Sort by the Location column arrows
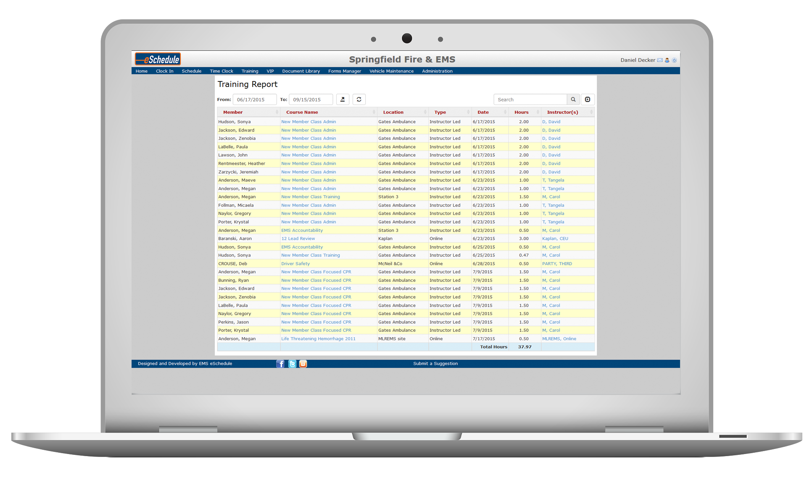Image resolution: width=812 pixels, height=504 pixels. [425, 112]
